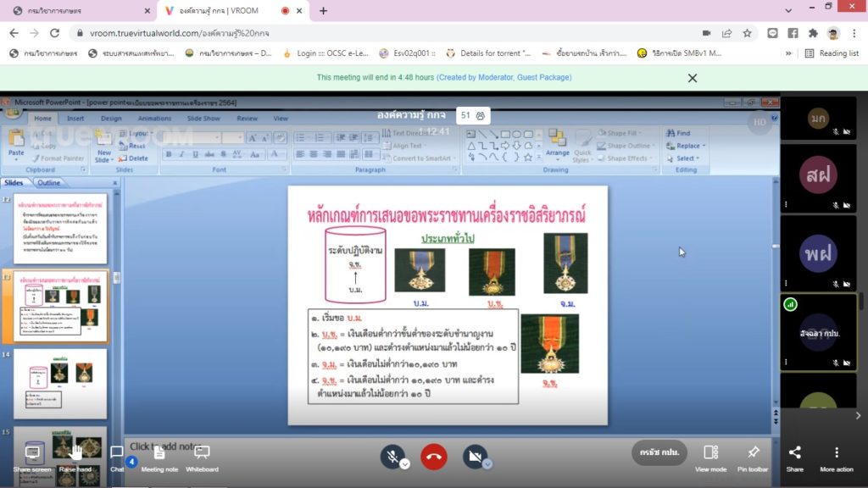Show the participants list via 51 badge
This screenshot has width=868, height=488.
click(473, 115)
